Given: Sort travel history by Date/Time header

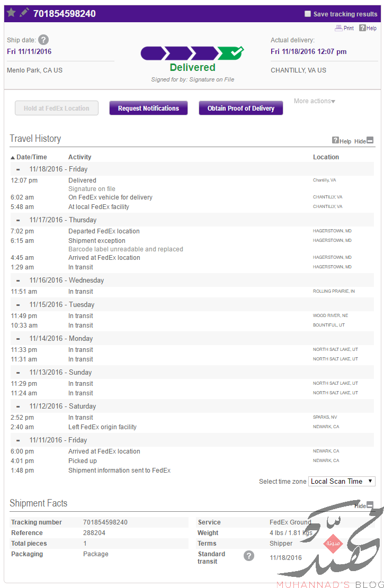Looking at the screenshot, I should coord(29,157).
